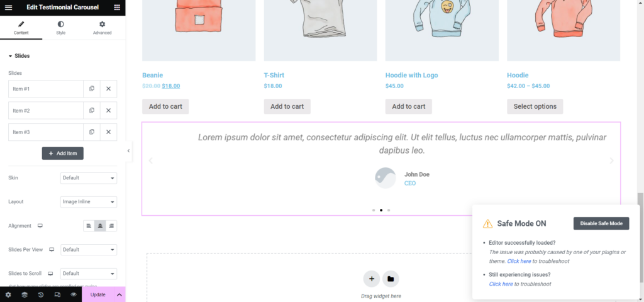Remove slide Item #3

click(108, 132)
